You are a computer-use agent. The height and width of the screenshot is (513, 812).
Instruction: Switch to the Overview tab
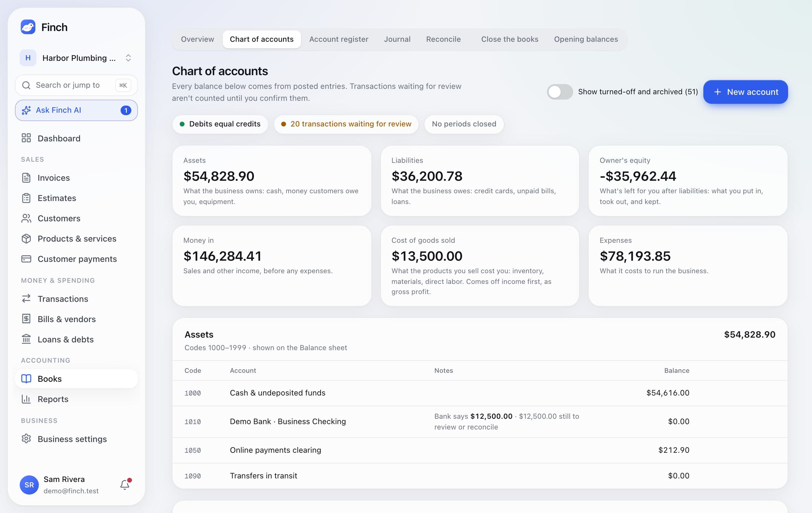(197, 39)
